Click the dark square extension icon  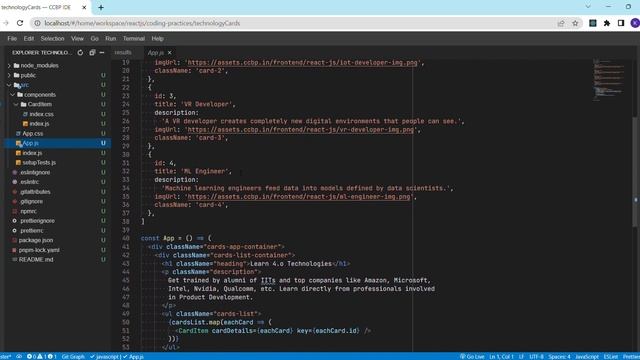tap(593, 23)
